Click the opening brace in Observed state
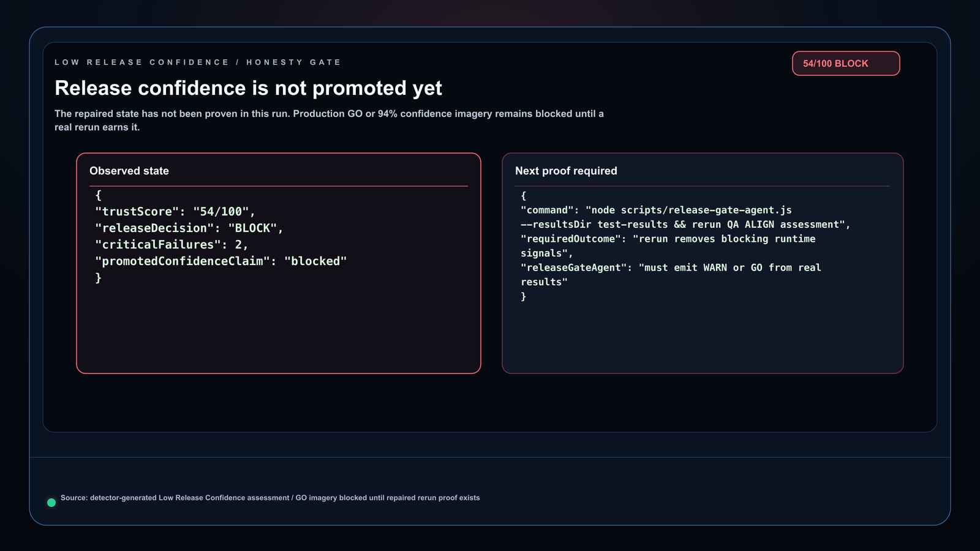Image resolution: width=980 pixels, height=551 pixels. (x=99, y=195)
